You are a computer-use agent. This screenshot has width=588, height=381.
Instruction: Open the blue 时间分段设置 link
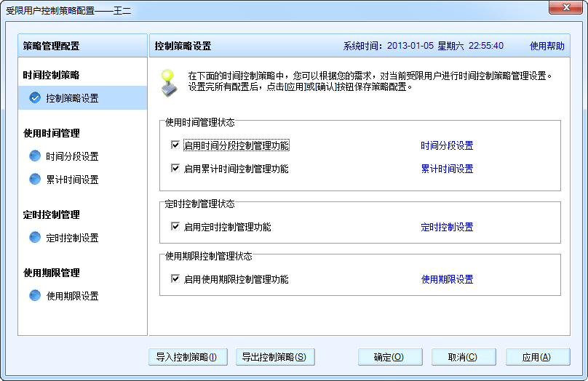(x=447, y=145)
